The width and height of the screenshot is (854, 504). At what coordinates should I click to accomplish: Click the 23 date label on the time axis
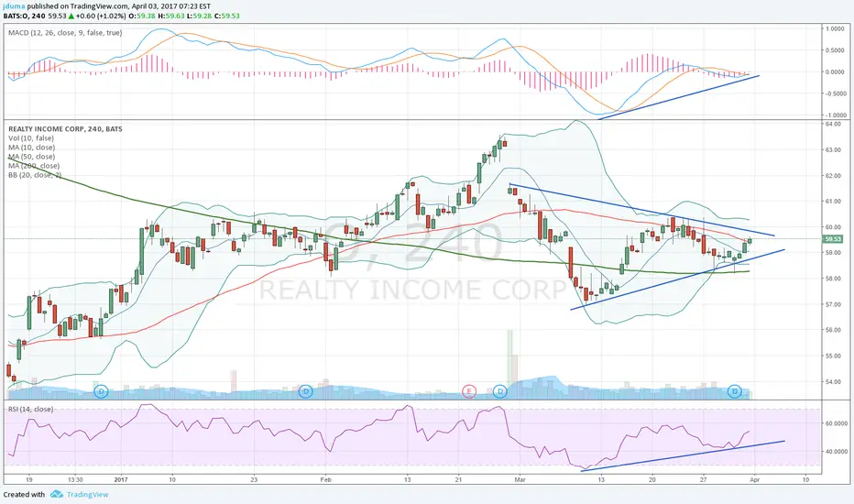tap(254, 480)
